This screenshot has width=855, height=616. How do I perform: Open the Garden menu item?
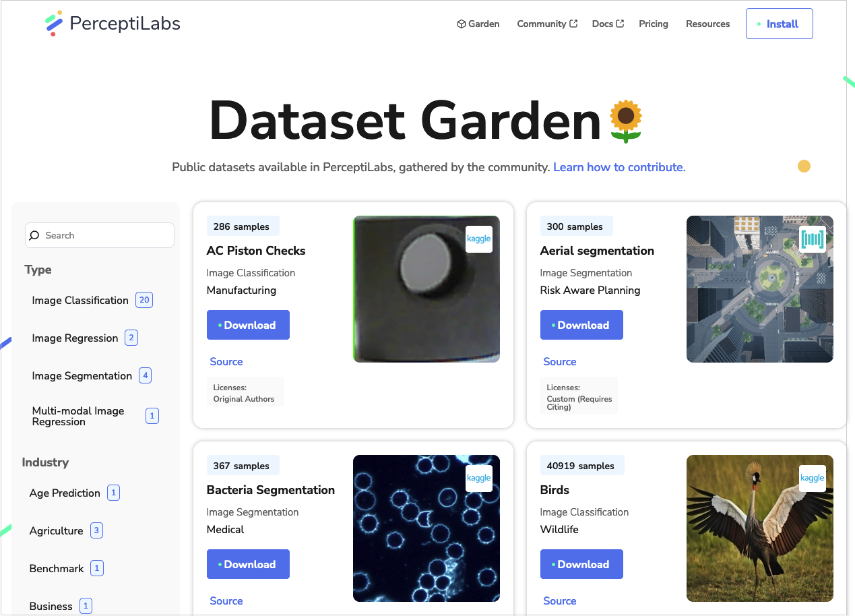[478, 24]
